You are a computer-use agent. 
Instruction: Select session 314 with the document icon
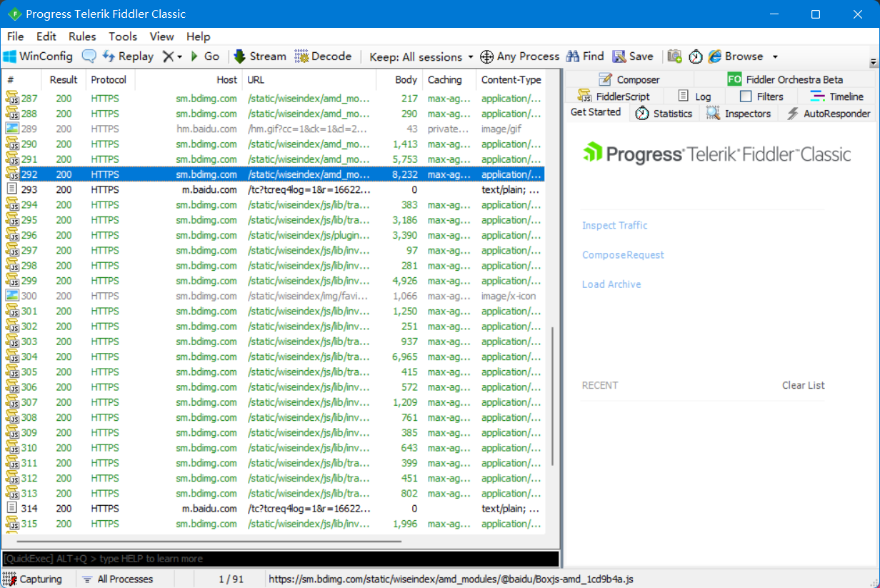pyautogui.click(x=274, y=509)
